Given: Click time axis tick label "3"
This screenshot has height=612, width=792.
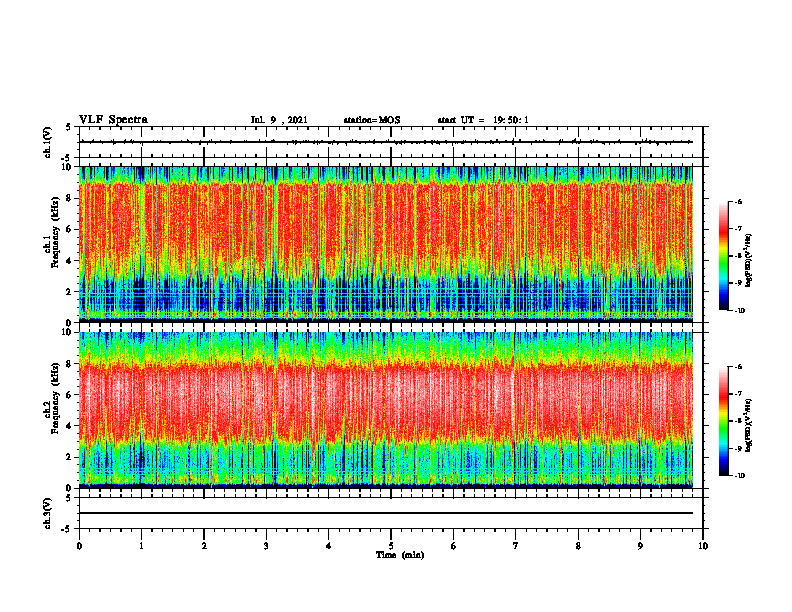Looking at the screenshot, I should click(x=266, y=546).
